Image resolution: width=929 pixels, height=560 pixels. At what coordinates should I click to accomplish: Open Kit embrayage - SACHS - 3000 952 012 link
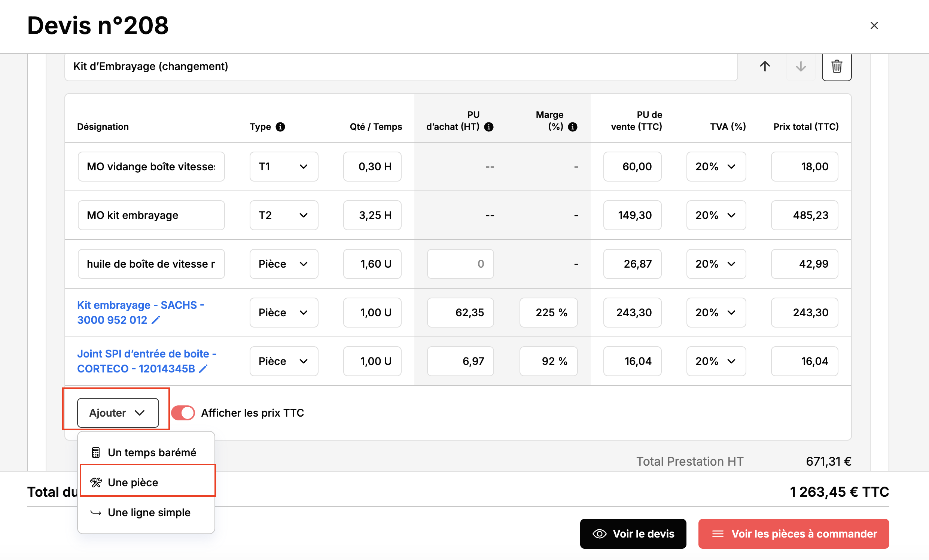140,313
